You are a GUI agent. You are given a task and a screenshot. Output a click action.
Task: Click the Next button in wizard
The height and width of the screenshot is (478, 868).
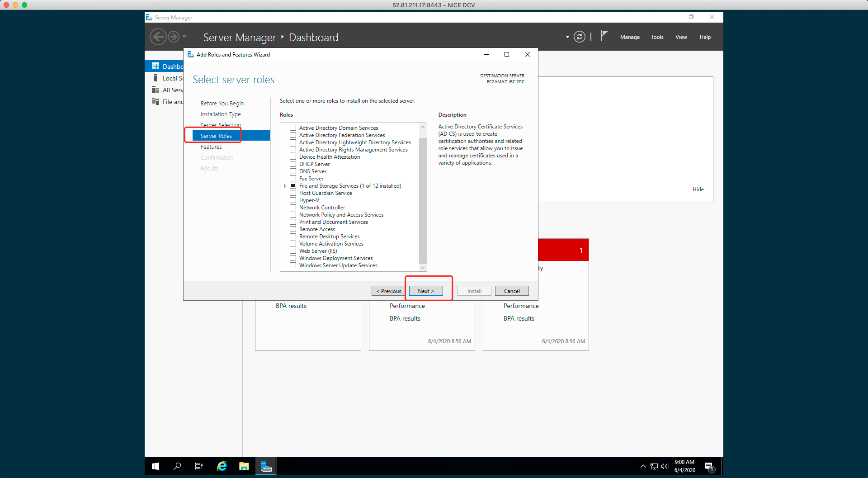click(x=426, y=291)
